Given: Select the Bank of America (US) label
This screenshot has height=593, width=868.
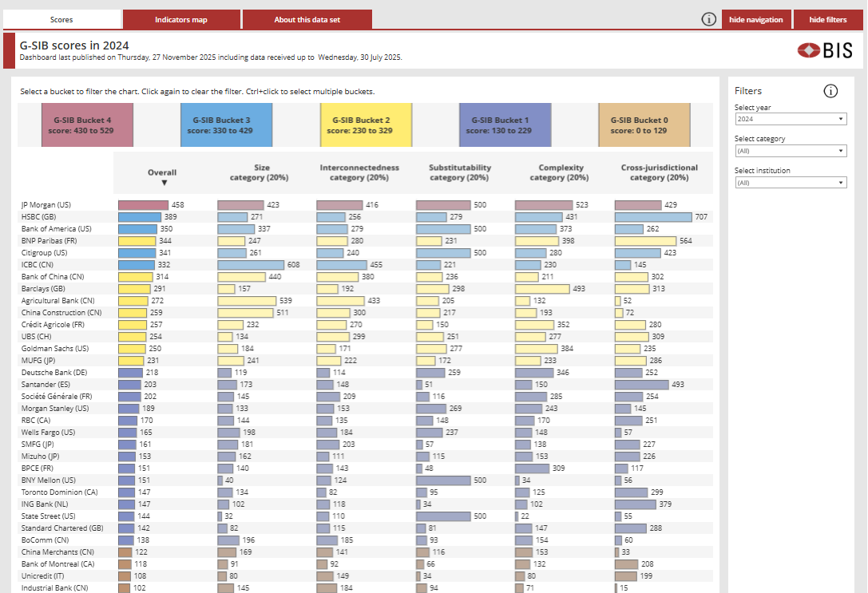Looking at the screenshot, I should 57,228.
